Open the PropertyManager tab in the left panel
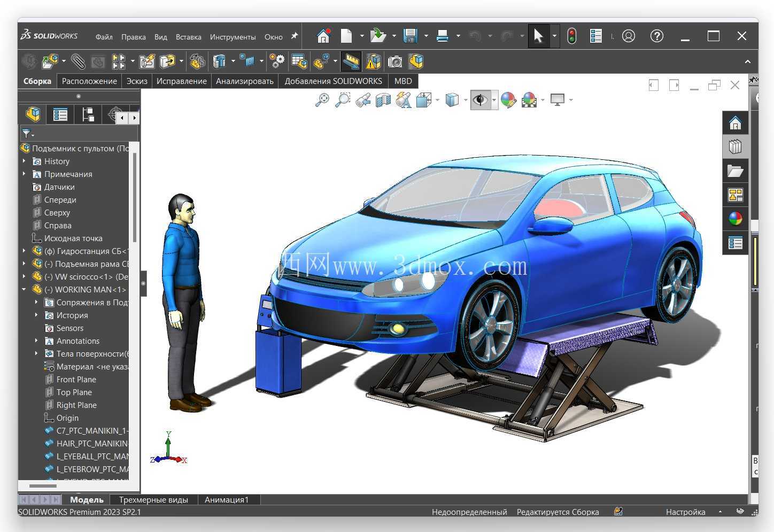The height and width of the screenshot is (532, 774). click(60, 114)
